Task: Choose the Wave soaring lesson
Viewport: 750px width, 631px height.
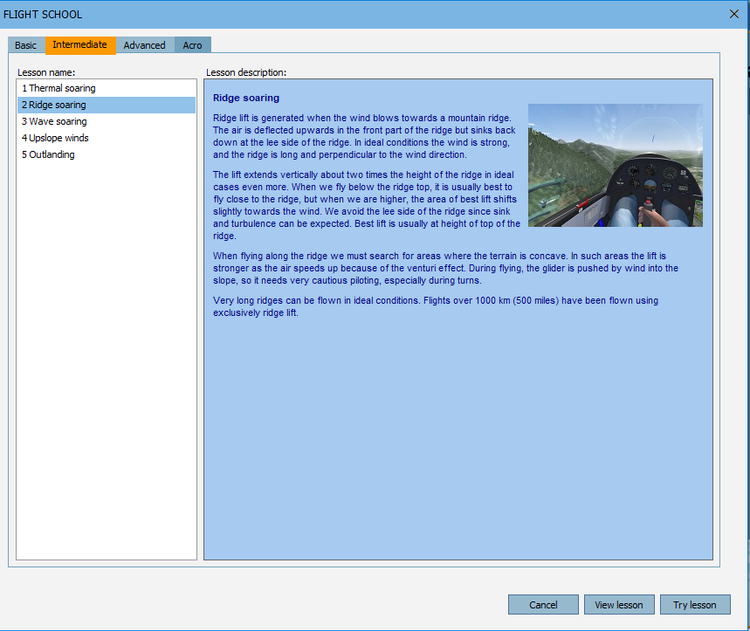Action: [x=106, y=122]
